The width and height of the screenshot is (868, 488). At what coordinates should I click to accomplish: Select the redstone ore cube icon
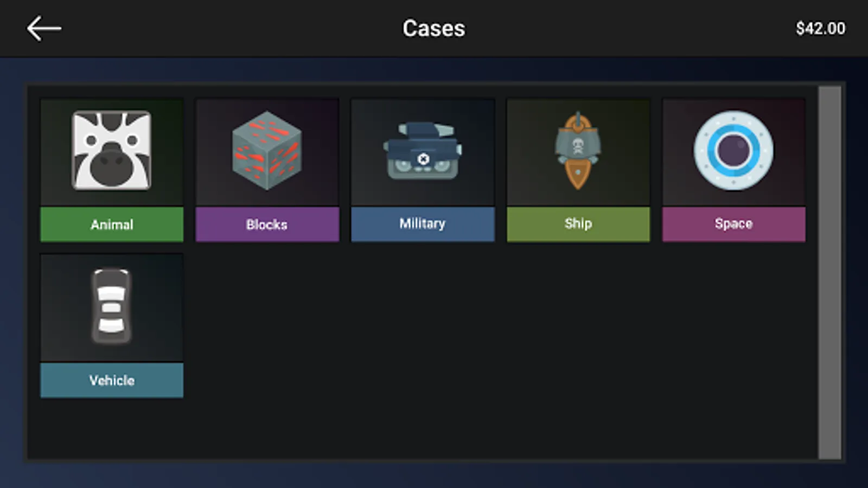267,151
